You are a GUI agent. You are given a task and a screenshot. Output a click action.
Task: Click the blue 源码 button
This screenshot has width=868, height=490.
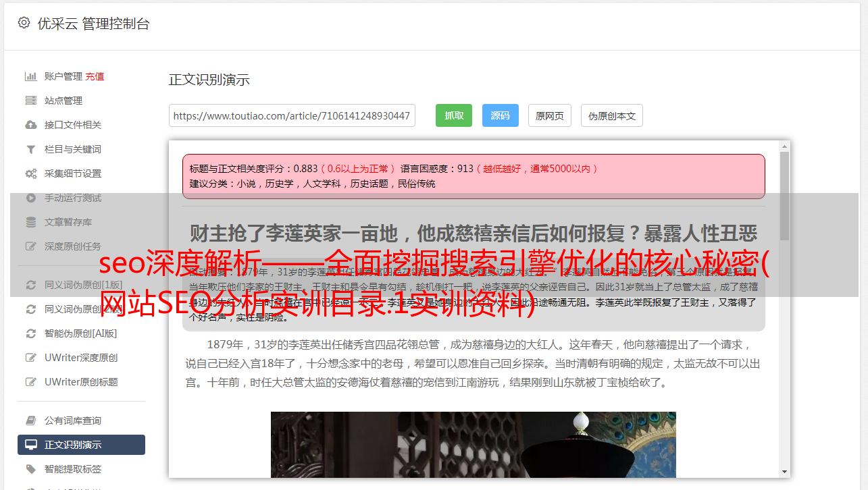coord(500,115)
